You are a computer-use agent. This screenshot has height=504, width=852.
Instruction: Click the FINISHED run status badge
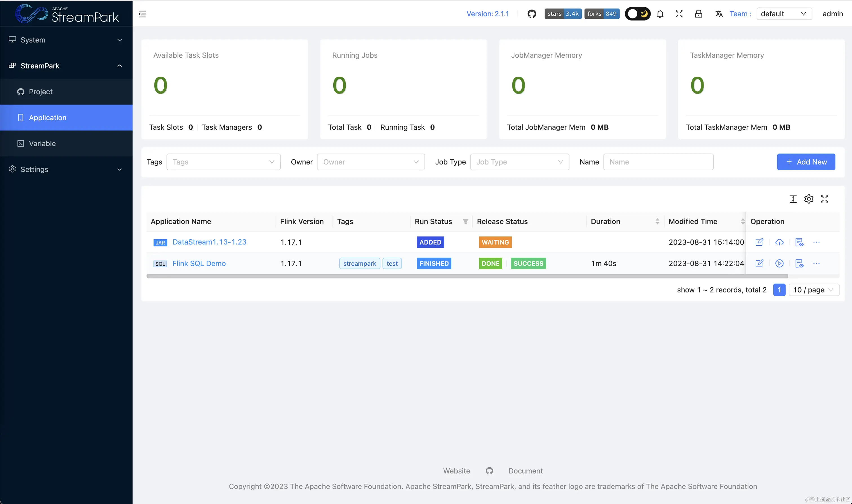(x=434, y=263)
